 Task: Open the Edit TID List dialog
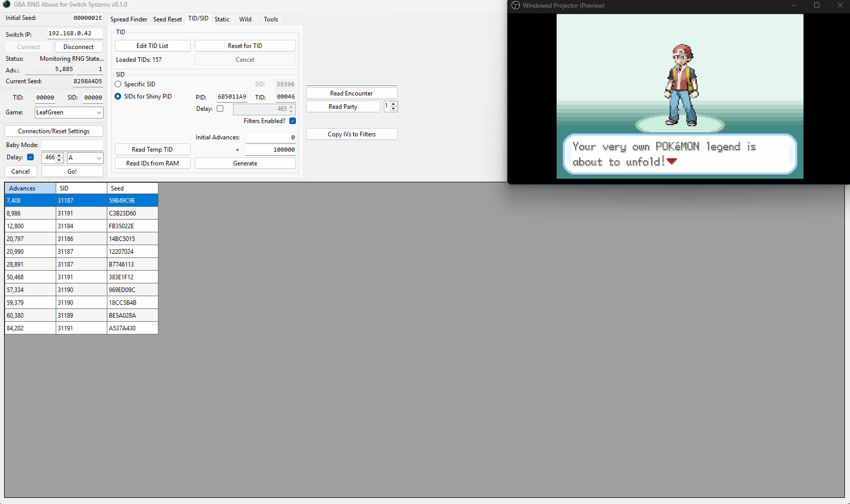click(152, 46)
